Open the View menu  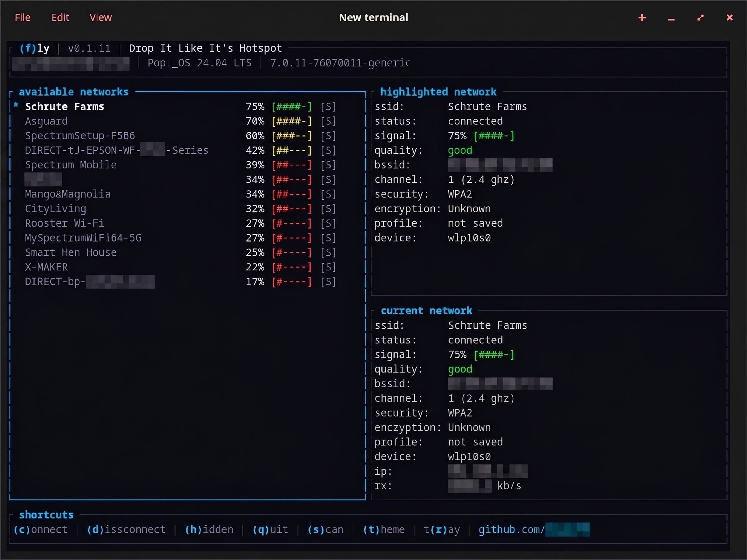[101, 17]
